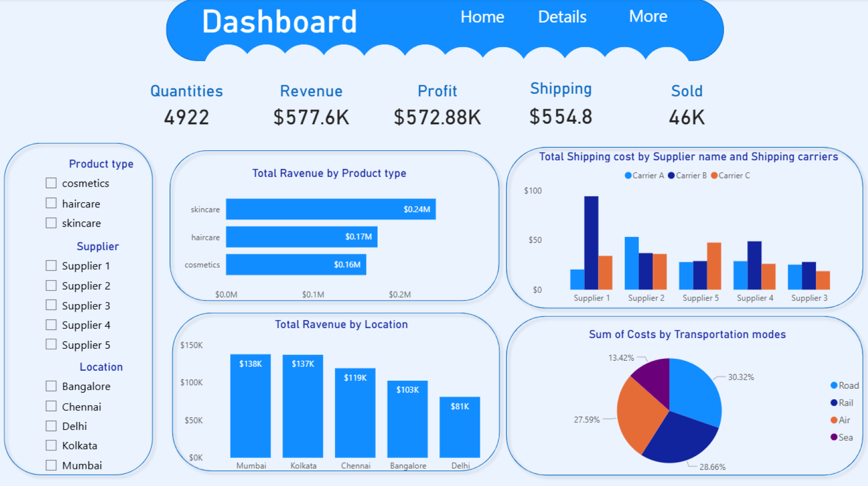Click the Sum of Costs by Transportation modes title
Viewport: 868px width, 486px height.
[687, 334]
